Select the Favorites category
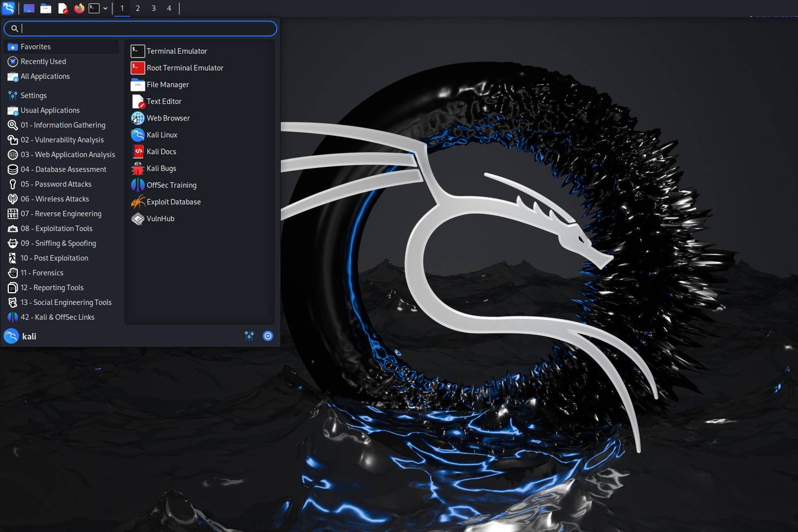Screen dimensions: 798x532 click(x=61, y=47)
